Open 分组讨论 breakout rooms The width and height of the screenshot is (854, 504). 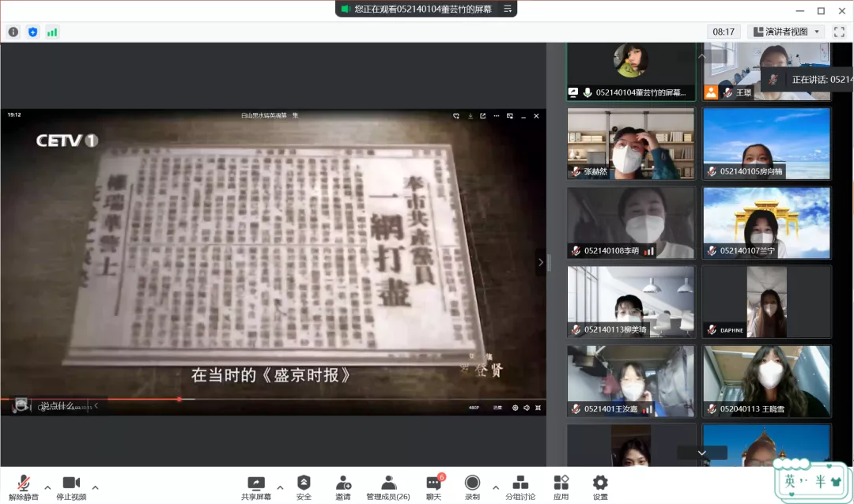(x=520, y=487)
